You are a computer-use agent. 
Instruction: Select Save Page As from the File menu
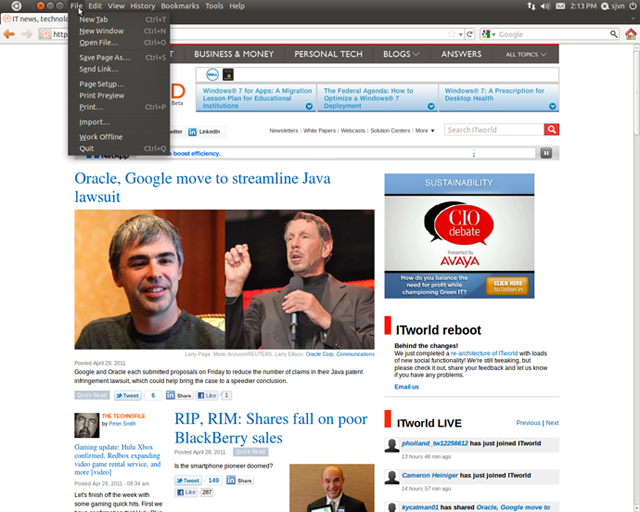coord(119,58)
